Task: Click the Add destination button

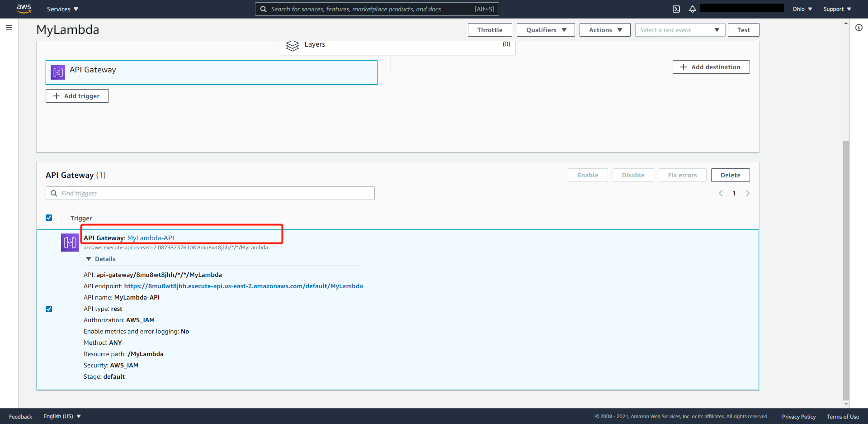Action: 711,67
